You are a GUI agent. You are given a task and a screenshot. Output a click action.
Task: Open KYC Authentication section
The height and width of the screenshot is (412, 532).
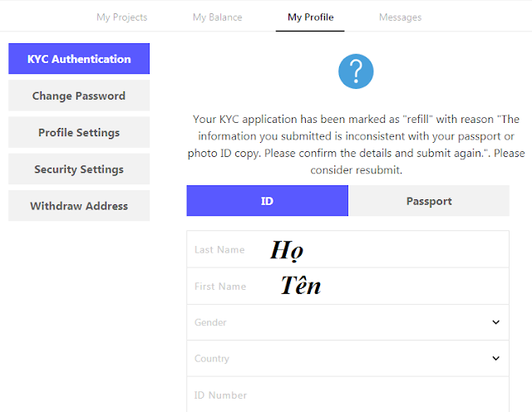79,59
